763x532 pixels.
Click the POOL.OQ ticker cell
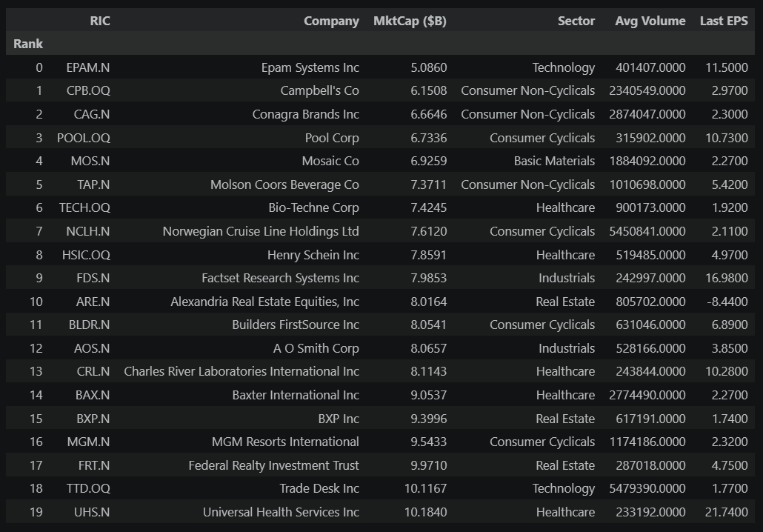(x=83, y=138)
